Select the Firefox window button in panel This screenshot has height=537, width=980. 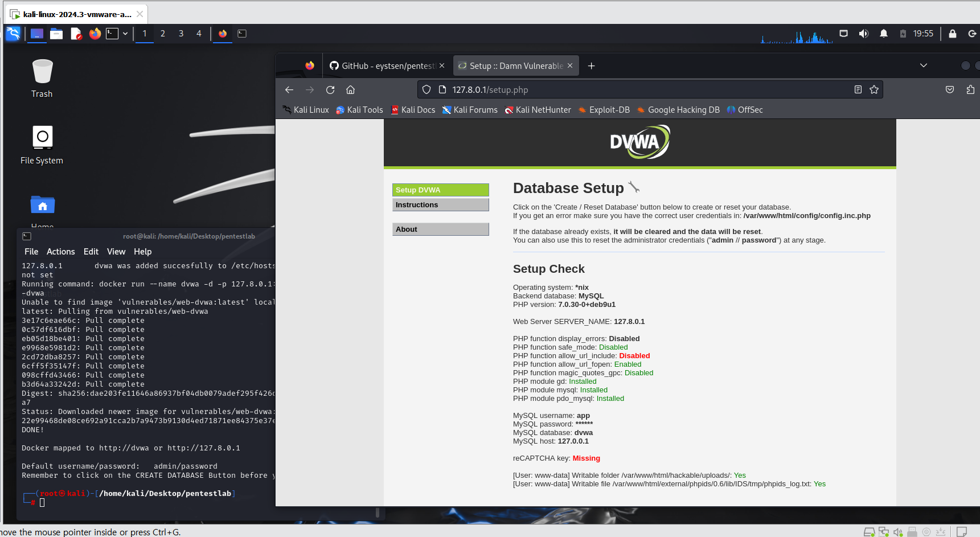223,34
